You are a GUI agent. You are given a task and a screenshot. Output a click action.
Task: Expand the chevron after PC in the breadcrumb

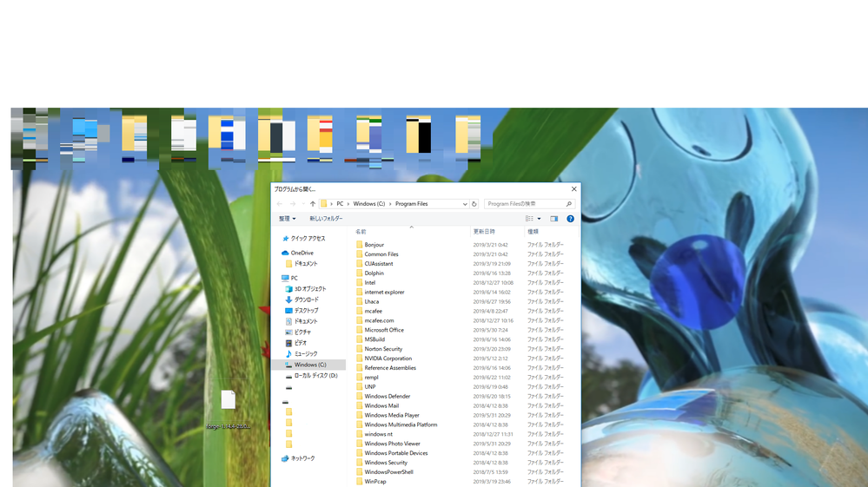[348, 204]
